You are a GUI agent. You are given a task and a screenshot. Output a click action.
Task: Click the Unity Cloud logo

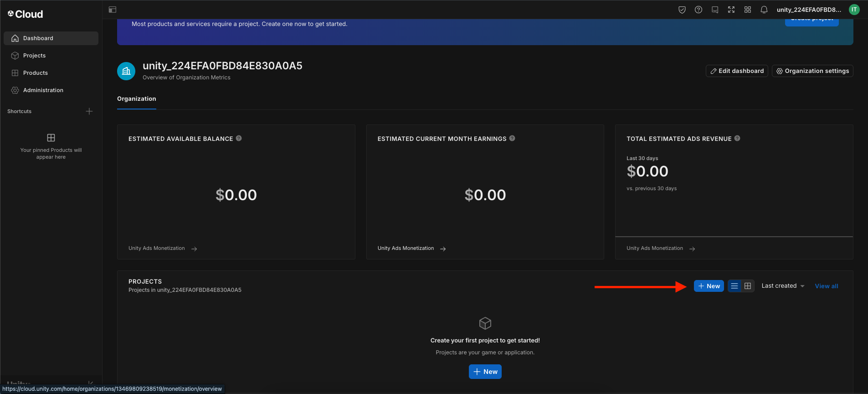[26, 14]
